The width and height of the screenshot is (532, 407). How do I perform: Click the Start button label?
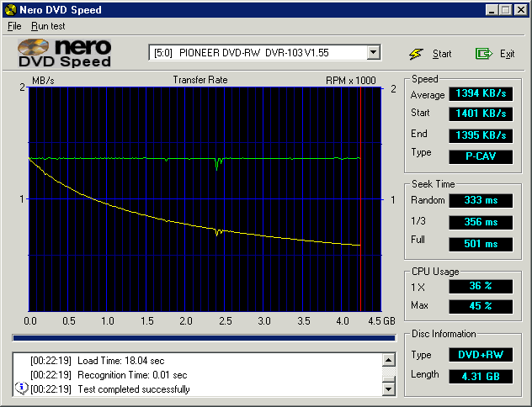[x=442, y=54]
